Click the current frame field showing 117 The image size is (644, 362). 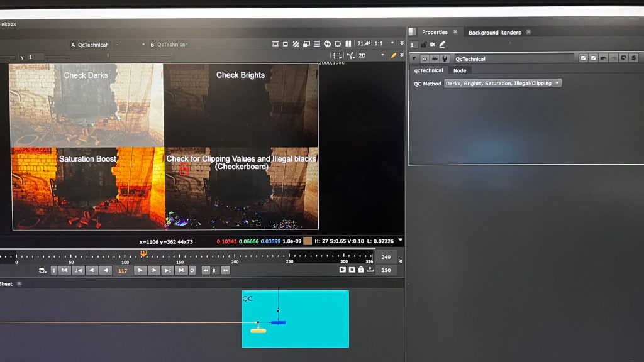point(123,271)
